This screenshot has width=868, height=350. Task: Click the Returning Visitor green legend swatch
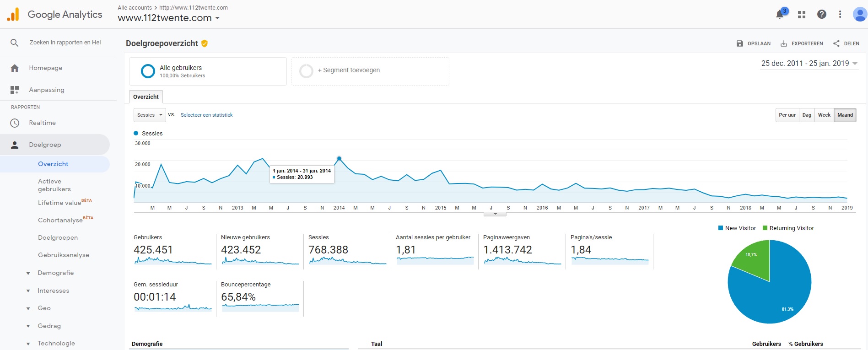(765, 228)
